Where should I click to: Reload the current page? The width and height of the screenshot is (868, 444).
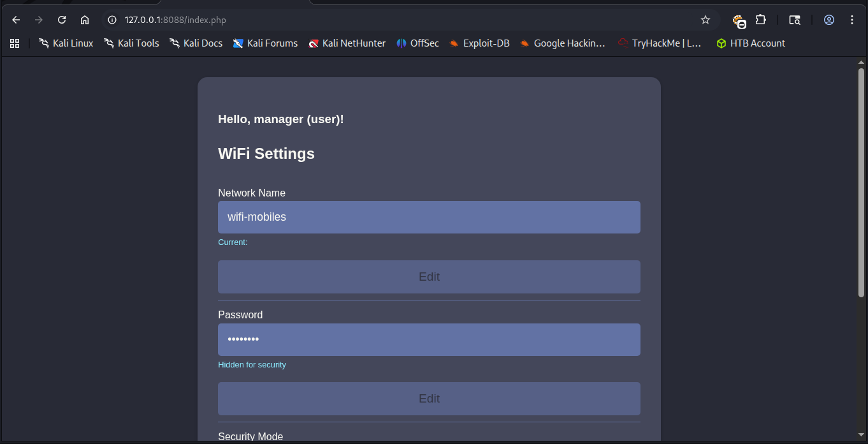click(62, 20)
